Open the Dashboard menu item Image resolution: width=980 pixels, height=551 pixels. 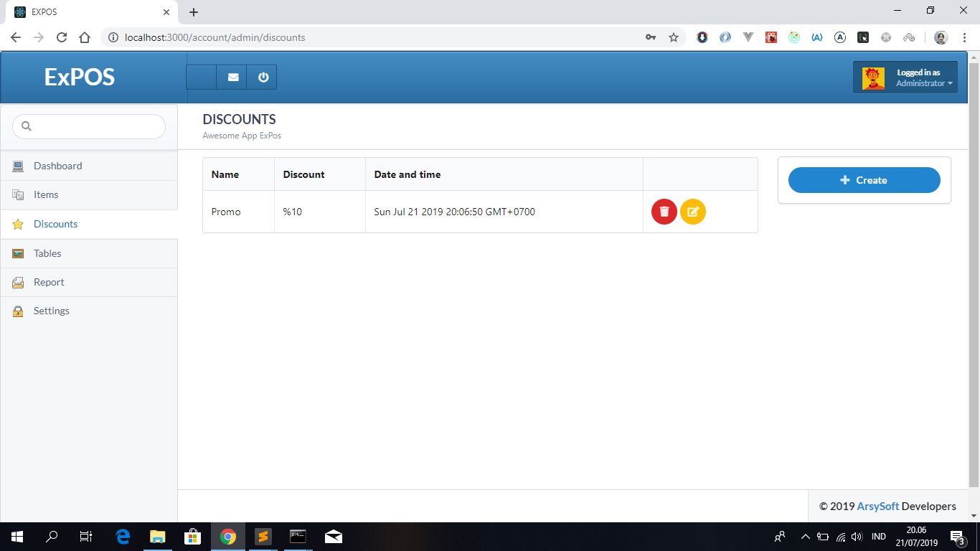(57, 166)
